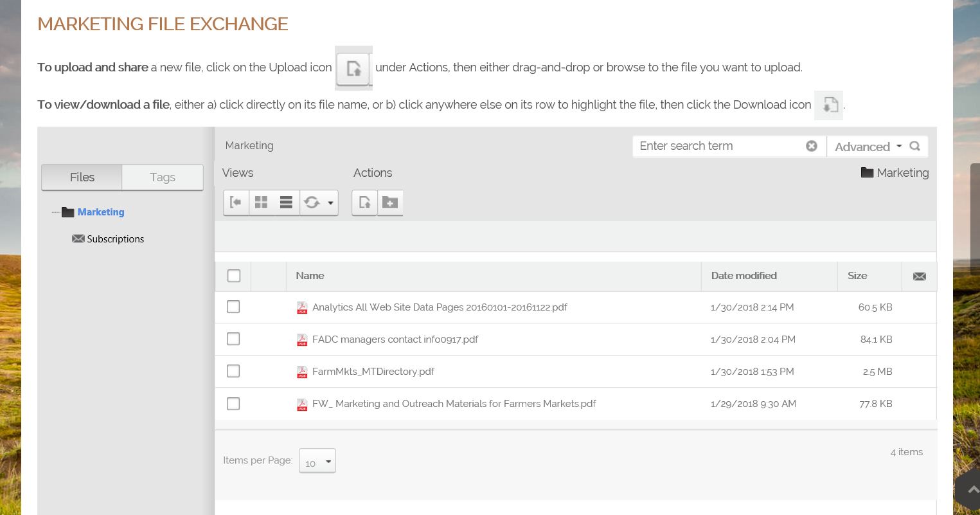
Task: Click the Add Folder action icon
Action: pyautogui.click(x=390, y=203)
